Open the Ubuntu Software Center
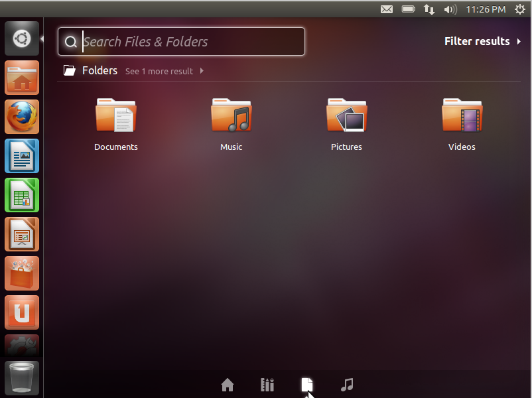Image resolution: width=532 pixels, height=398 pixels. tap(22, 273)
